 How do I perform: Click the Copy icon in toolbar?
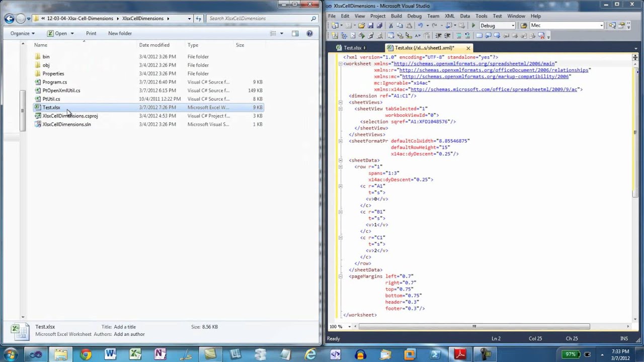click(x=399, y=25)
